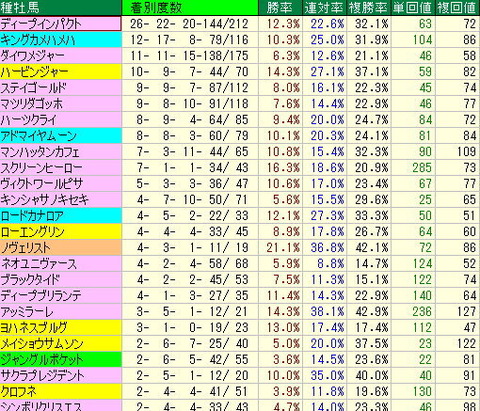The height and width of the screenshot is (411, 480).
Task: Click サクラプレジデント's quinella rate 35.0%
Action: pos(327,376)
